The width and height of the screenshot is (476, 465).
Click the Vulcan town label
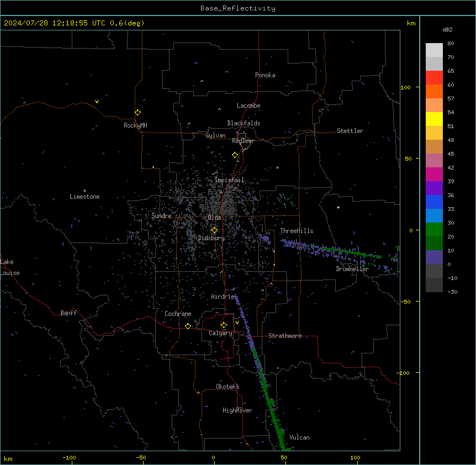point(299,437)
